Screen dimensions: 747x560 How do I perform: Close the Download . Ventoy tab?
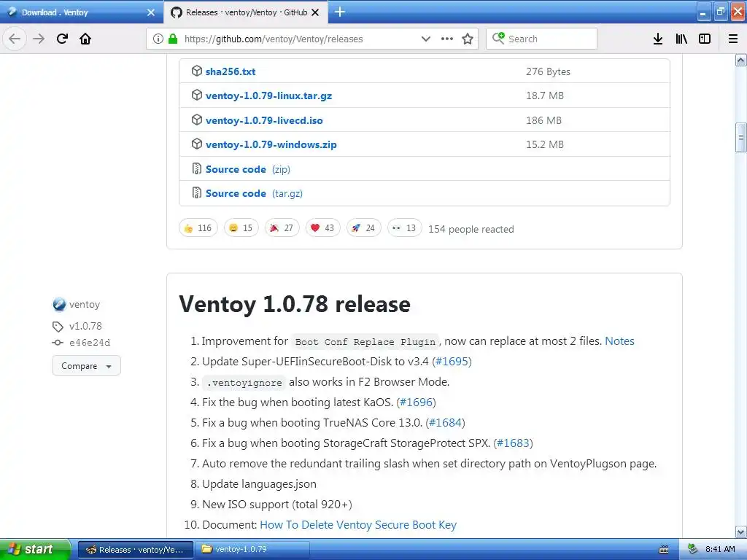151,12
